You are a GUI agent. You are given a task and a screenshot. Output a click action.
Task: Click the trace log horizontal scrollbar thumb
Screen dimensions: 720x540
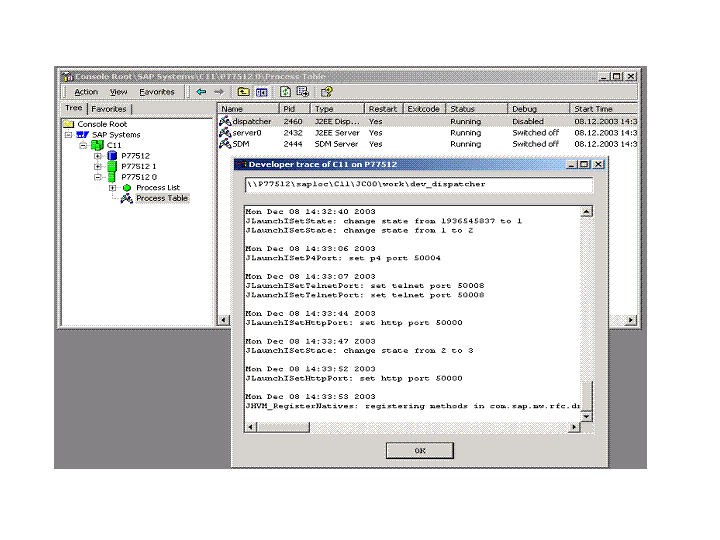pos(283,428)
